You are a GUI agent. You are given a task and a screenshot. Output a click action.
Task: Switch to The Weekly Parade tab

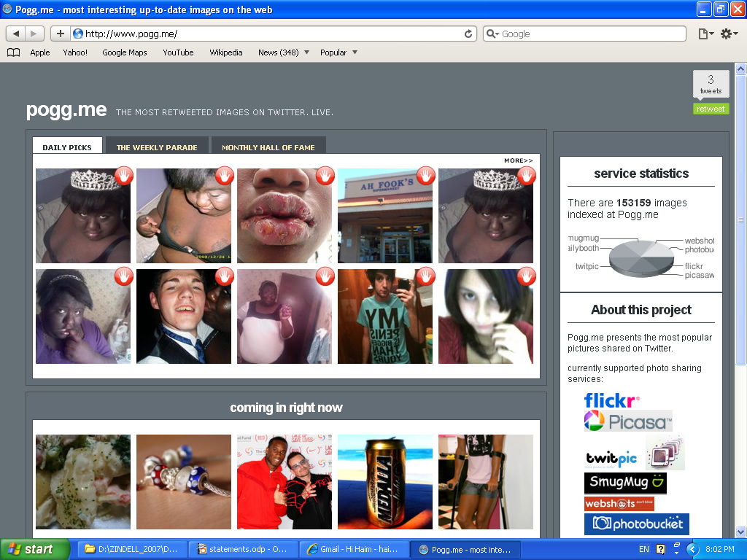point(158,146)
